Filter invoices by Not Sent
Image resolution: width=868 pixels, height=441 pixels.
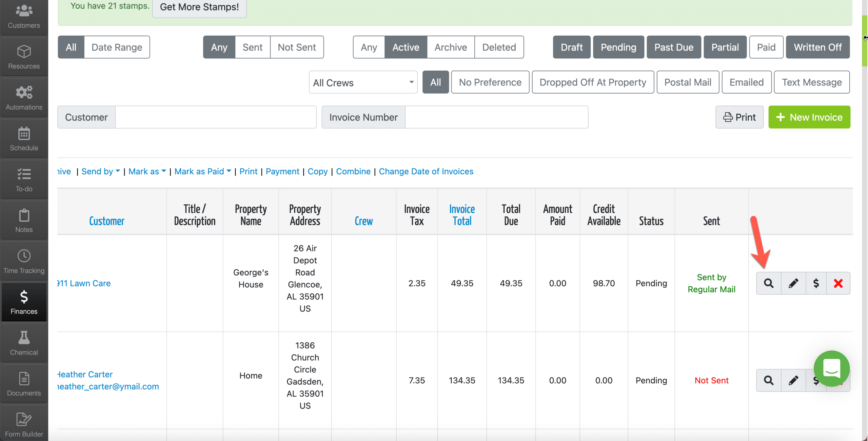(x=297, y=47)
